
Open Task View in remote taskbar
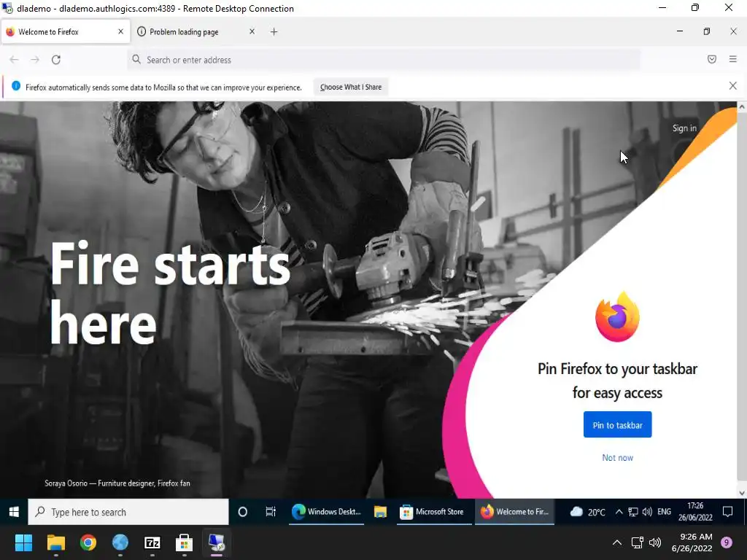271,512
